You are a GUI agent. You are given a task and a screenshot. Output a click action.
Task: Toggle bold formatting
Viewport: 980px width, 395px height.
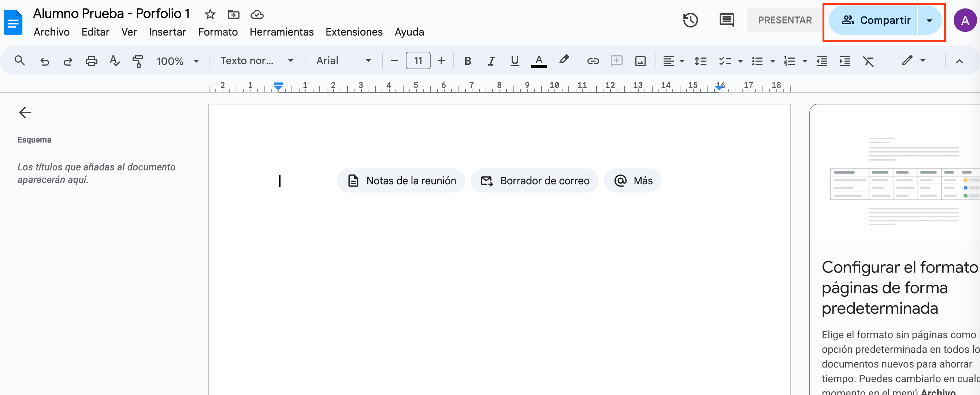(x=468, y=61)
